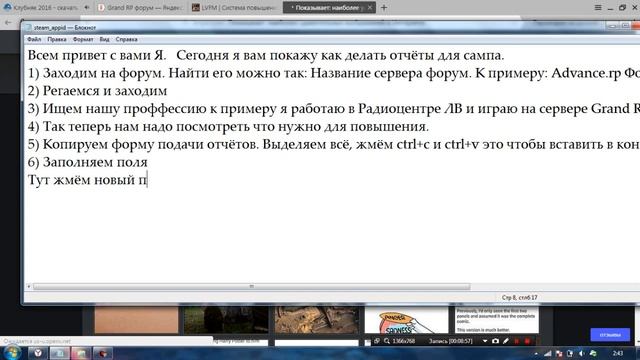This screenshot has height=360, width=640.
Task: Open the comic cartoon thumbnail
Action: coord(406,320)
